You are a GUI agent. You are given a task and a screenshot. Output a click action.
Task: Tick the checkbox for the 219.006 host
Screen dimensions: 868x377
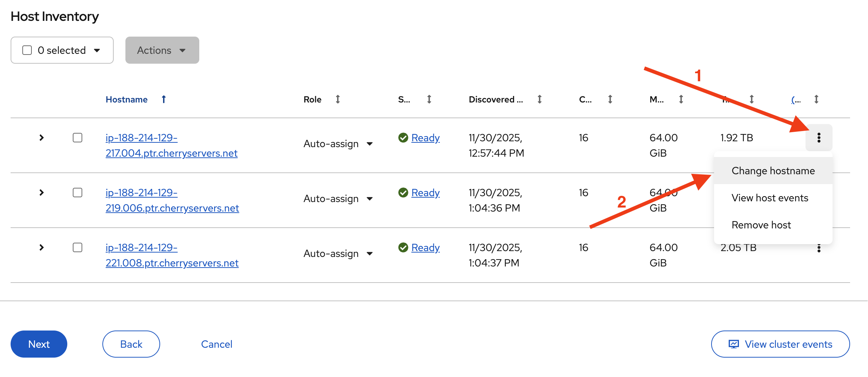(x=78, y=193)
